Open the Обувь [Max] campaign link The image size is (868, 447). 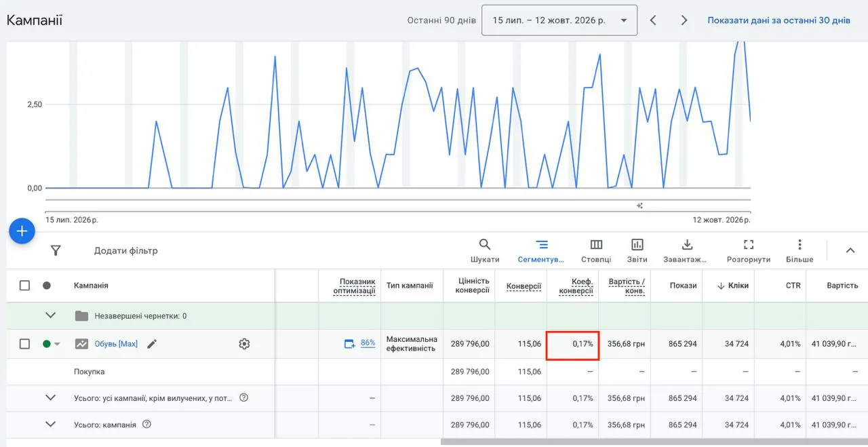(116, 344)
